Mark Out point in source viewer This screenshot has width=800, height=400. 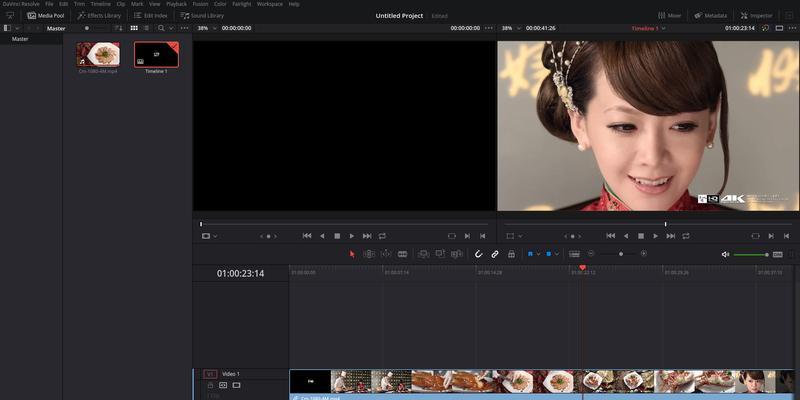coord(482,236)
